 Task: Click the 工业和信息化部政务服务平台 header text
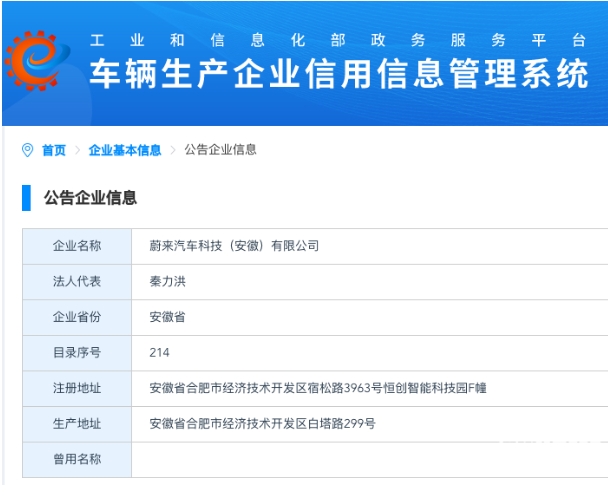click(x=337, y=41)
